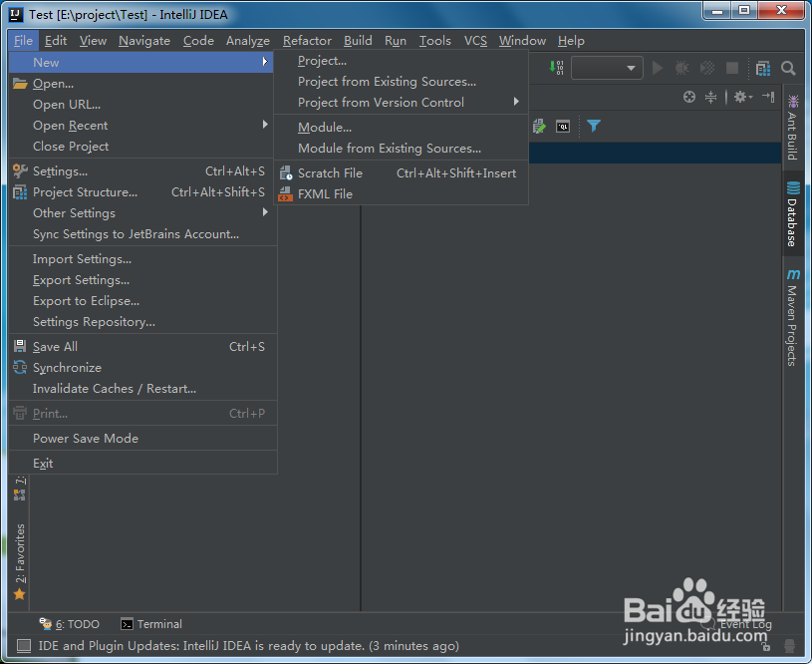Create a new FXML File
Image resolution: width=812 pixels, height=664 pixels.
(401, 193)
